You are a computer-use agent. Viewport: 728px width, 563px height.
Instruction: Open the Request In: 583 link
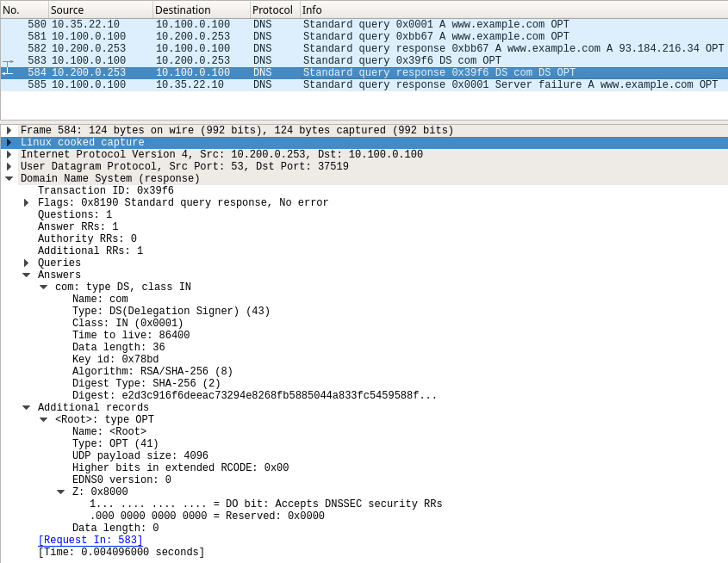tap(90, 541)
